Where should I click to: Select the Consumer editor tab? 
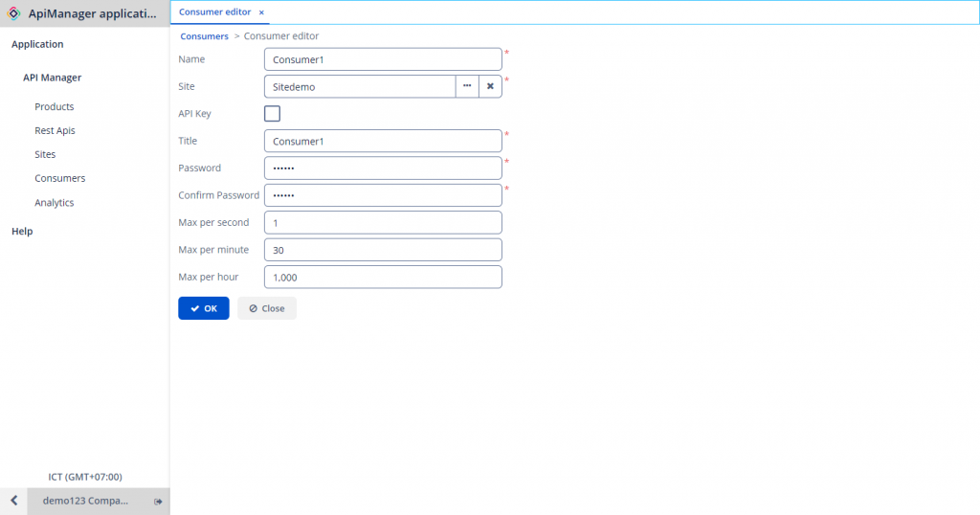pos(214,12)
